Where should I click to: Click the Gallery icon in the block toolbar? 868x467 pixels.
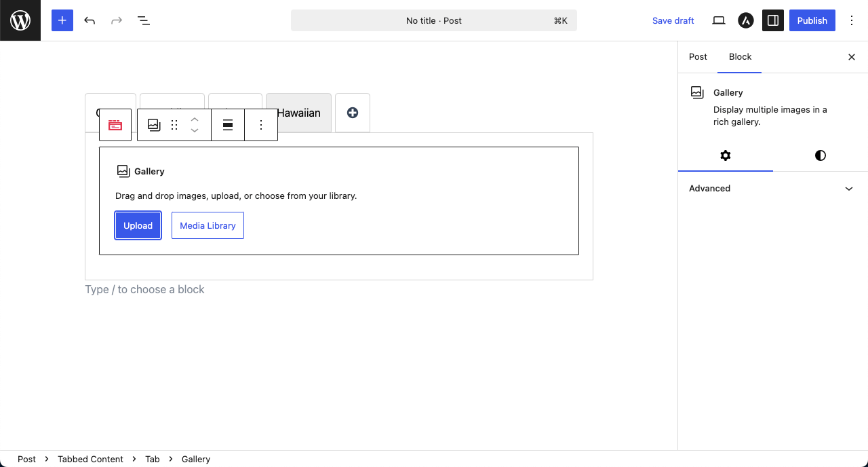click(x=153, y=124)
